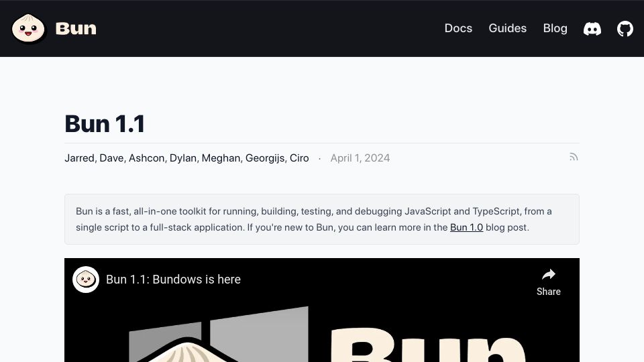Click the Bun 1.1 page heading
Screen dimensions: 644x362
tap(105, 123)
